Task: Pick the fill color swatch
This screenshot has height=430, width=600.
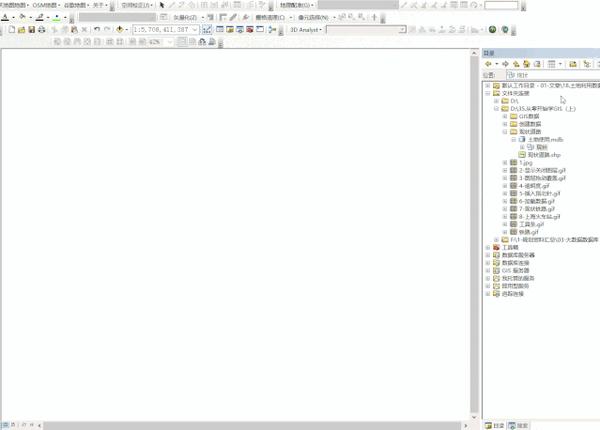Action: point(22,18)
